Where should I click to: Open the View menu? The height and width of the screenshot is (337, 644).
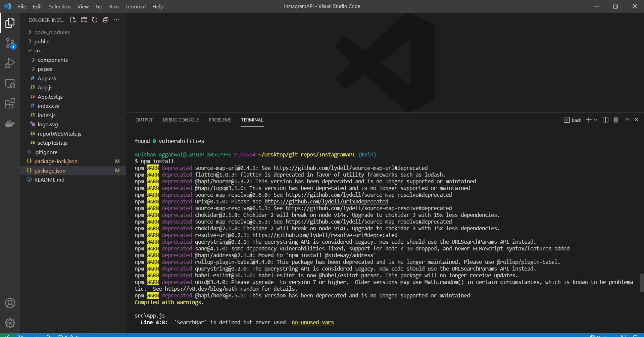point(83,6)
